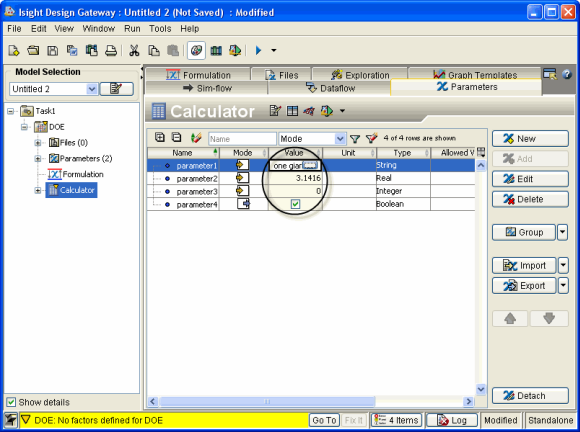
Task: Click the Go To button in status bar
Action: click(324, 421)
